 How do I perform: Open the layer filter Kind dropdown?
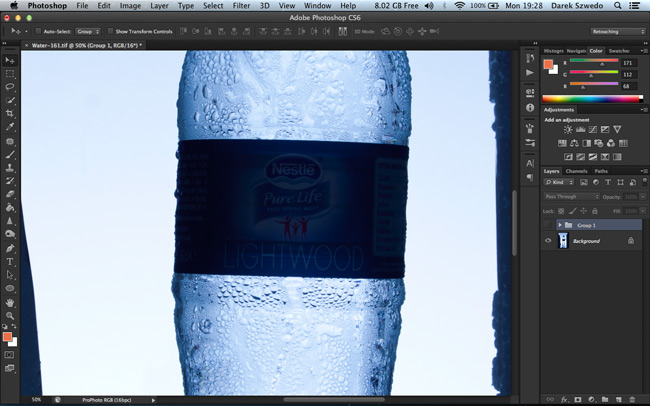pos(559,182)
